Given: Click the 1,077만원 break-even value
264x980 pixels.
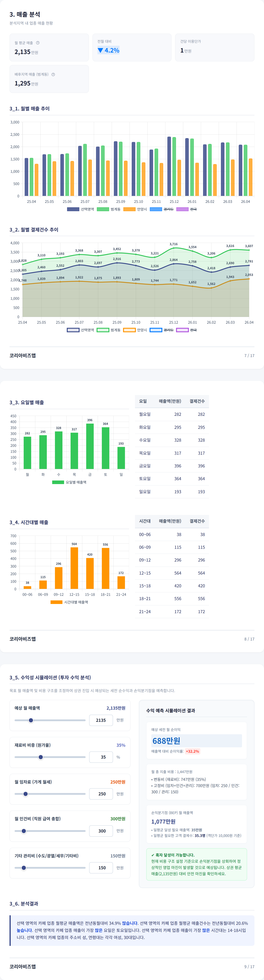Looking at the screenshot, I should (163, 821).
